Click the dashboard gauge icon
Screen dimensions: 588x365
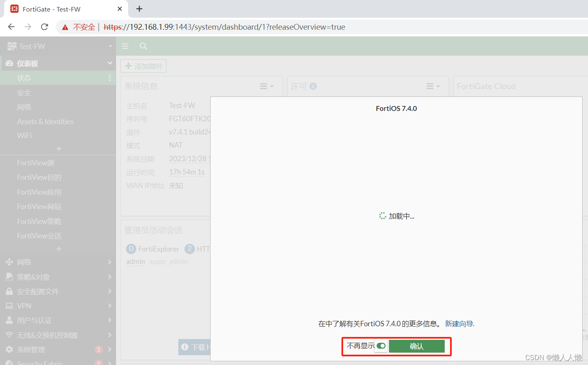pos(9,64)
